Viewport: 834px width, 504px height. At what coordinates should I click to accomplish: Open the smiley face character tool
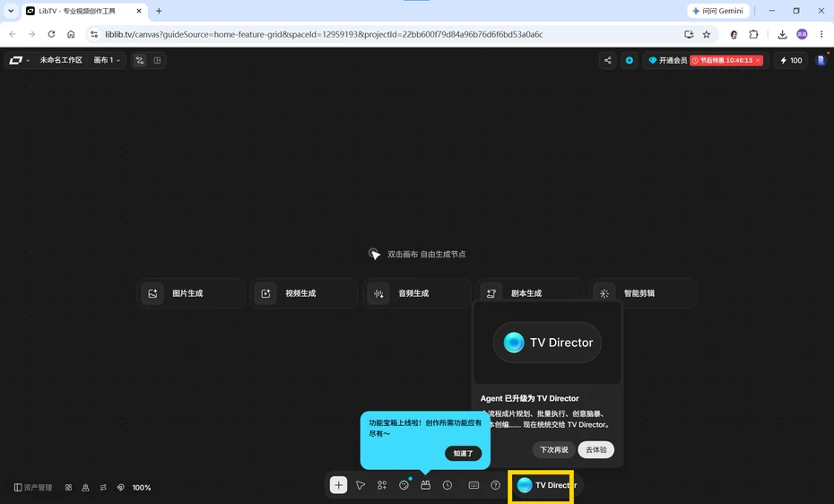404,485
